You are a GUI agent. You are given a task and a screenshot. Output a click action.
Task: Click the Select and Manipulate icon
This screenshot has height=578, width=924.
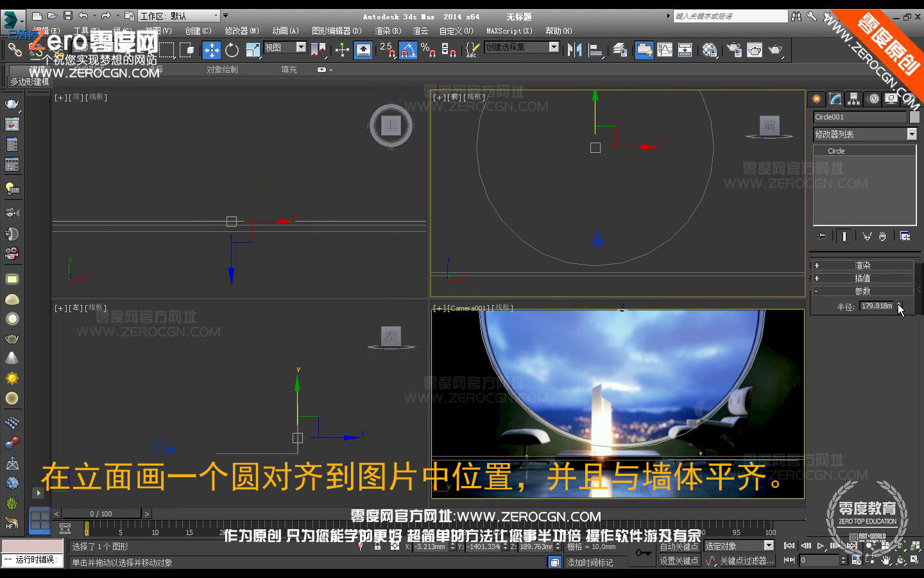coord(342,50)
